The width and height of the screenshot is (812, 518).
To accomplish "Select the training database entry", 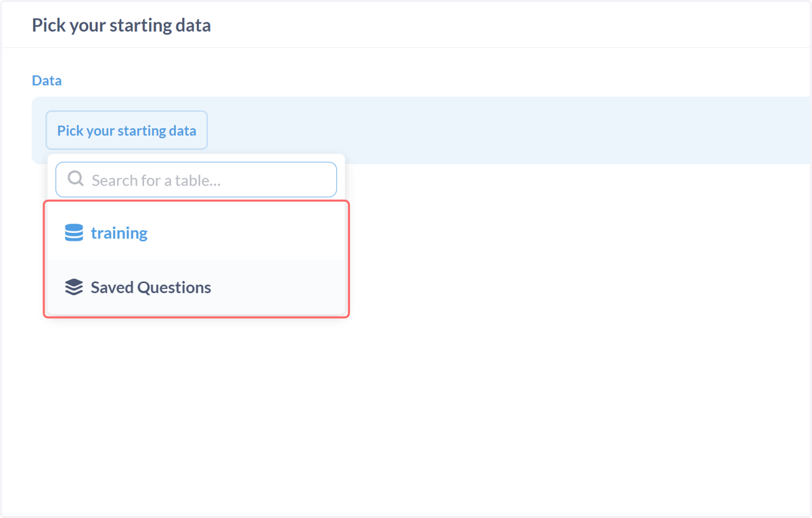I will (196, 233).
